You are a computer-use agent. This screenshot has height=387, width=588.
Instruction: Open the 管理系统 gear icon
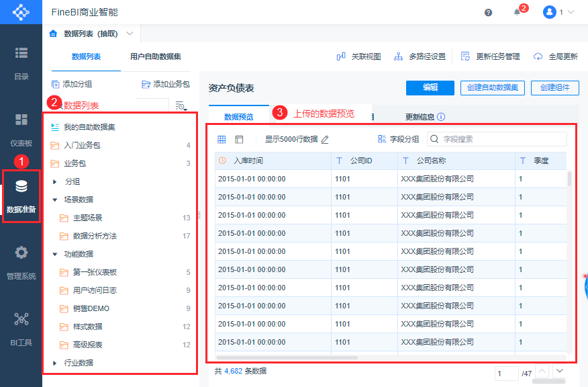click(x=21, y=252)
